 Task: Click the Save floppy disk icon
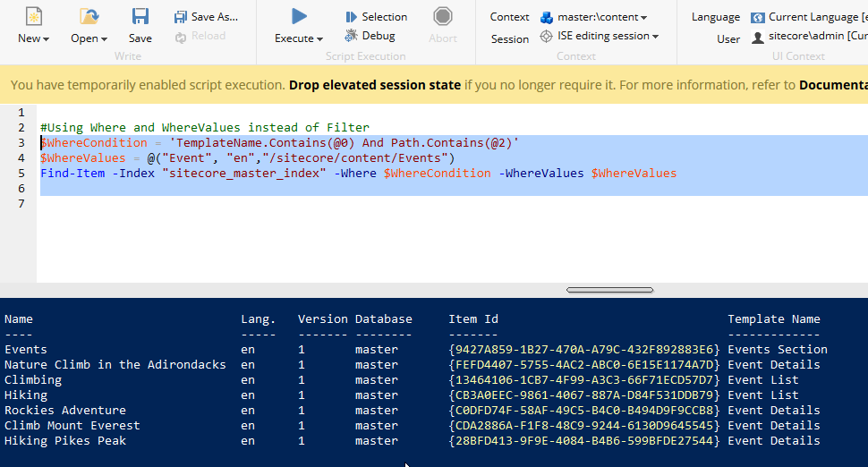[x=140, y=16]
